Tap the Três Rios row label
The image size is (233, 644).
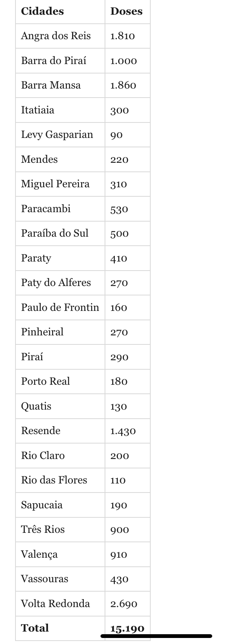click(x=43, y=529)
